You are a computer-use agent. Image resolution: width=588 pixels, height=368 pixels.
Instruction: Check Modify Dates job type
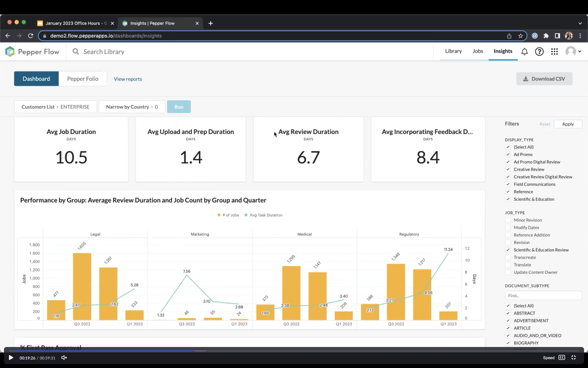(508, 228)
